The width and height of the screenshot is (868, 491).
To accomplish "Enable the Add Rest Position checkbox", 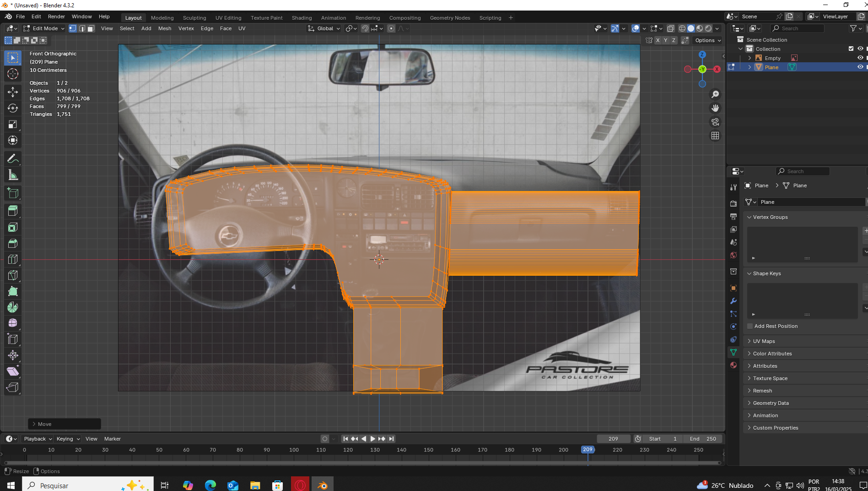I will coord(750,326).
